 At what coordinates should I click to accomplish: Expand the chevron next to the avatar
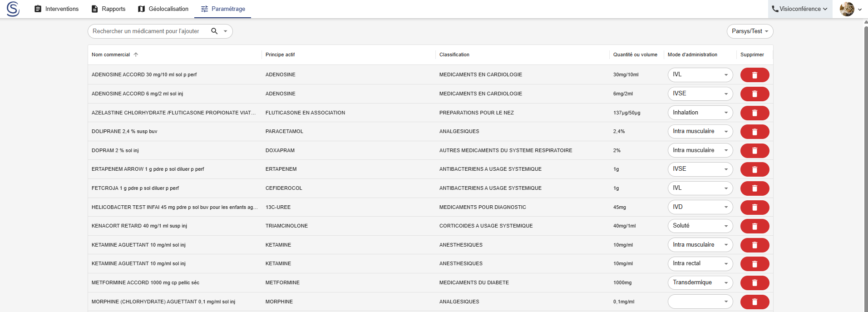tap(860, 9)
